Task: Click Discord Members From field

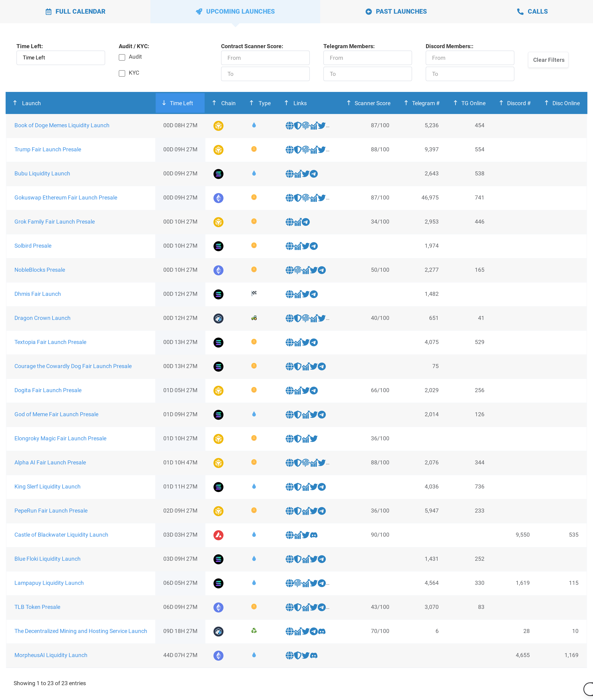Action: pos(470,58)
